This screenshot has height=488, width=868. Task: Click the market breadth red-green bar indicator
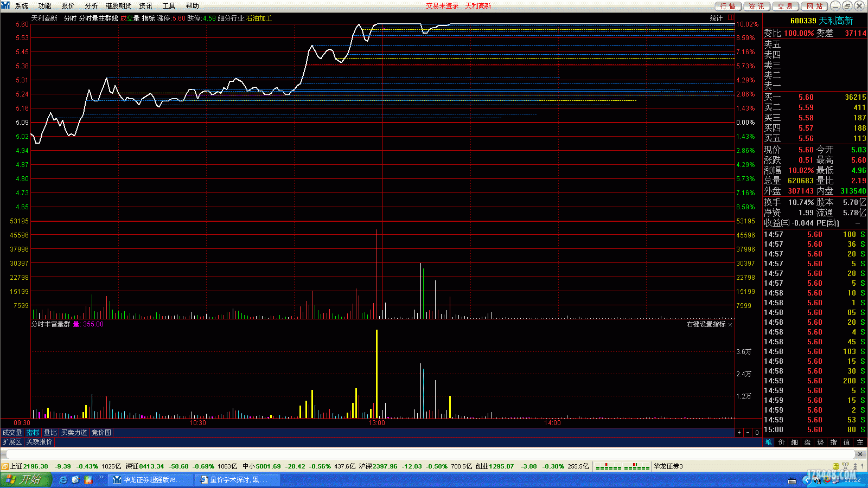[x=622, y=467]
